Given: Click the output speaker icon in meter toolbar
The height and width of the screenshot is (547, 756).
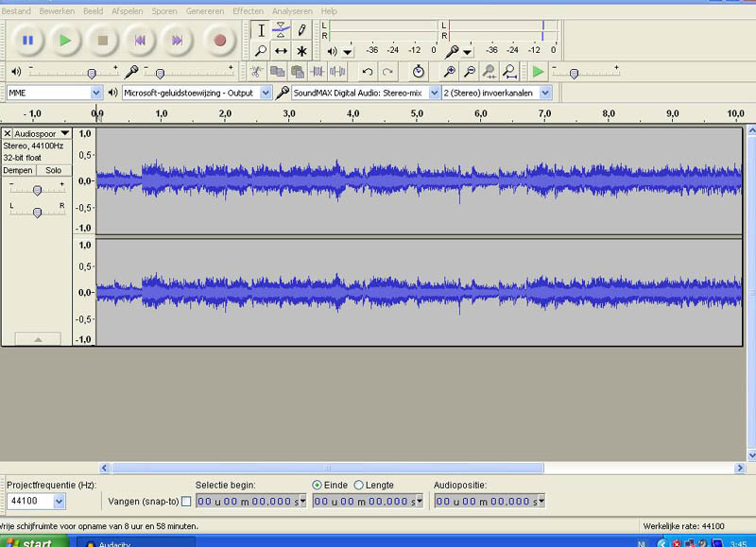Looking at the screenshot, I should [332, 51].
